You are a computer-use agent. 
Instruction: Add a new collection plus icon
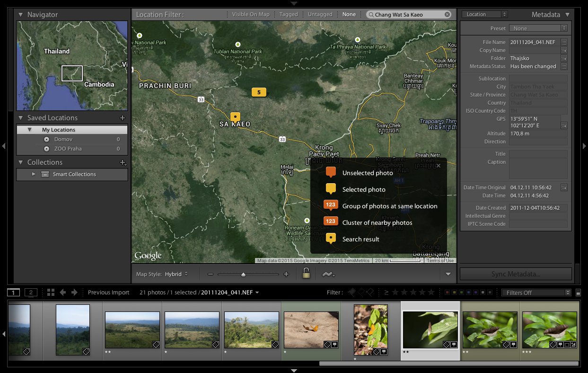point(123,162)
